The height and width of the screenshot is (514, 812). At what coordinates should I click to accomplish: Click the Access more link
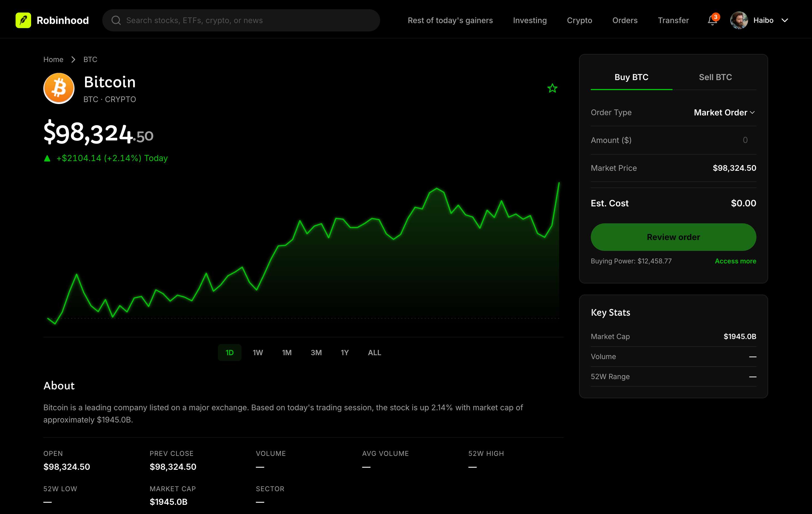click(x=735, y=261)
